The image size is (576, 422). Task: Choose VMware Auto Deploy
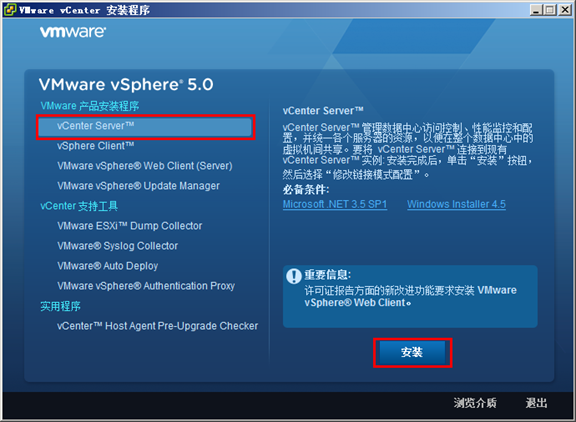point(108,266)
